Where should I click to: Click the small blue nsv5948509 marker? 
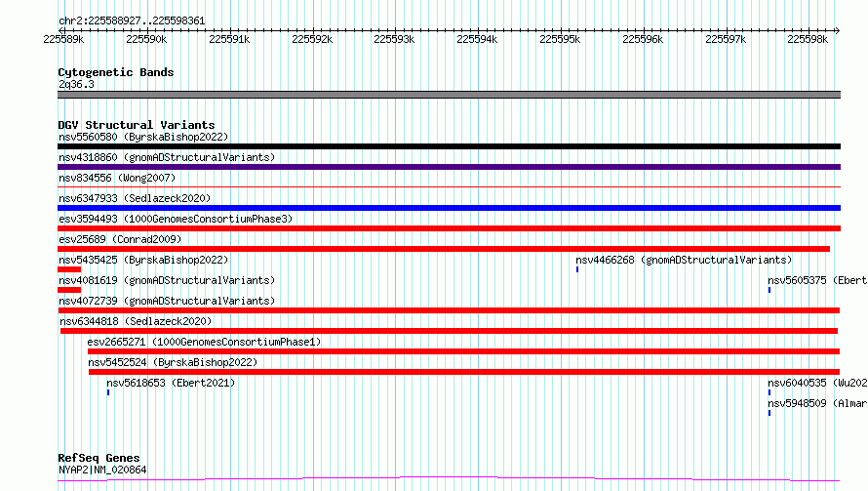point(769,413)
